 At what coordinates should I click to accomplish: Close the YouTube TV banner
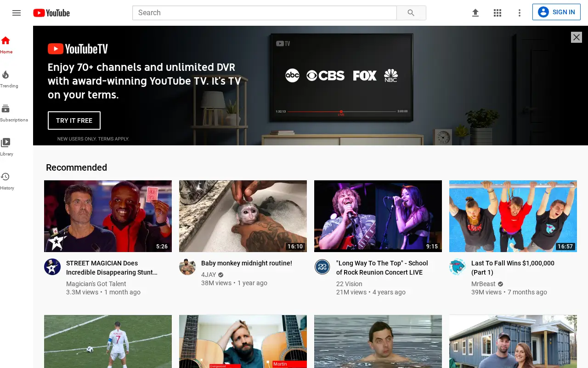(x=577, y=37)
